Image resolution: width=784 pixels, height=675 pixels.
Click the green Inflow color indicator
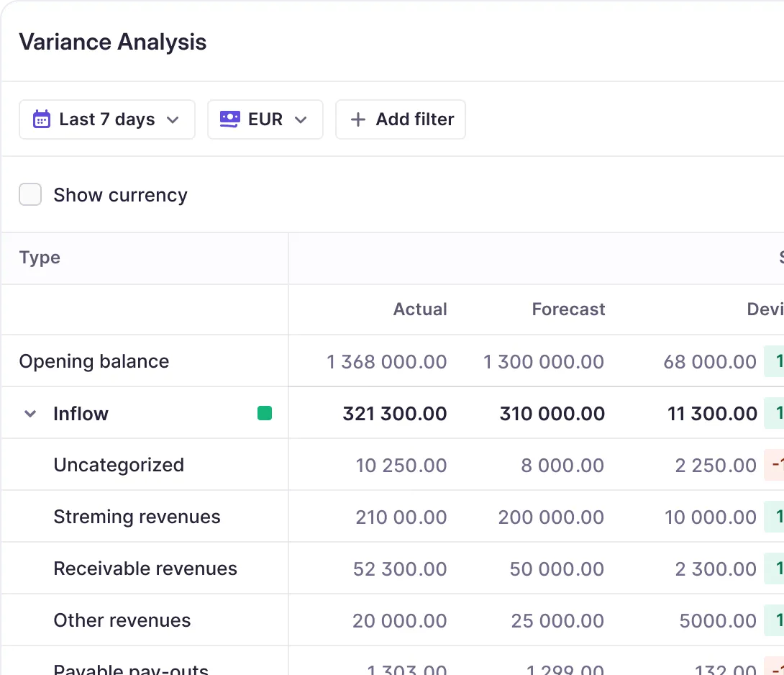point(265,413)
